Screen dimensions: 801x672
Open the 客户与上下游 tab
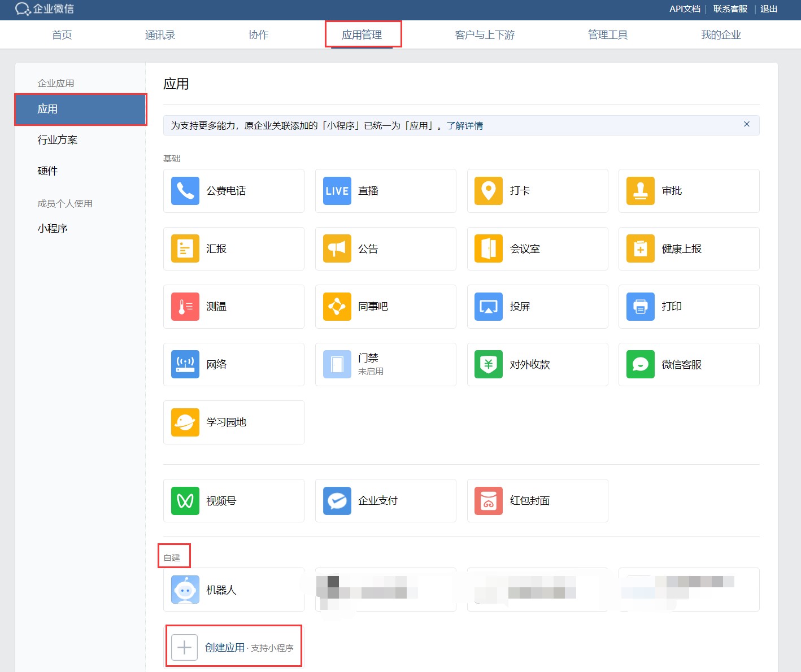[x=485, y=35]
